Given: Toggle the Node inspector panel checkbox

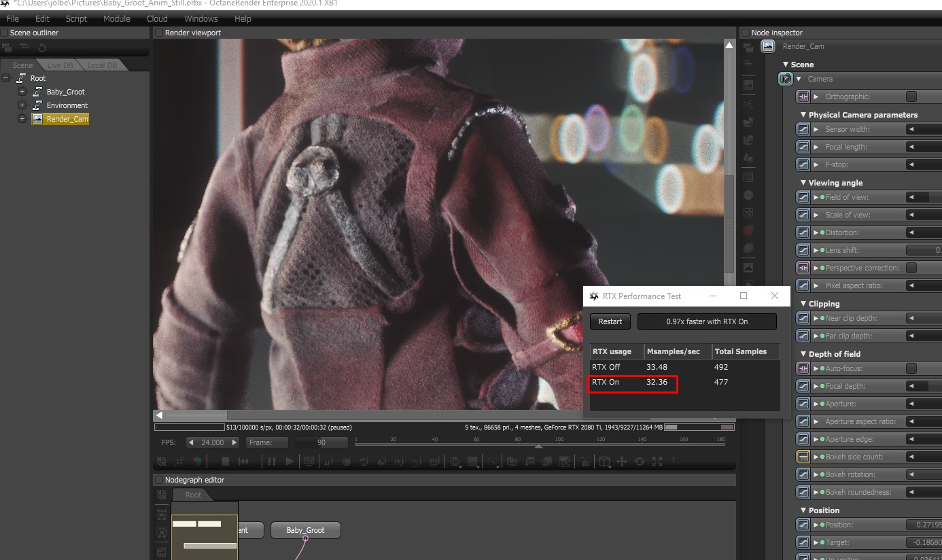Looking at the screenshot, I should pos(746,33).
